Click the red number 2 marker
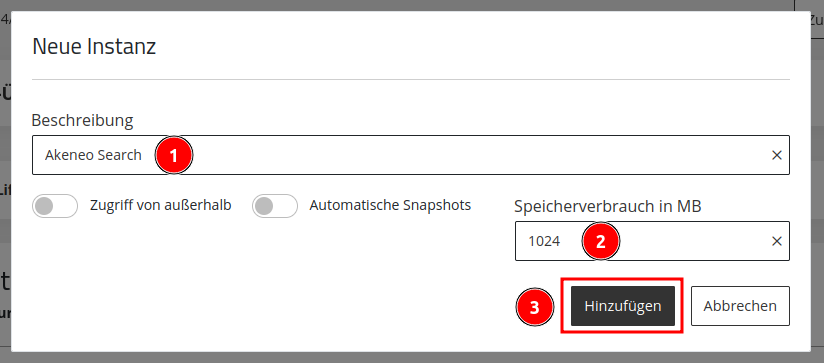Screen dimensions: 824x363 coord(601,241)
